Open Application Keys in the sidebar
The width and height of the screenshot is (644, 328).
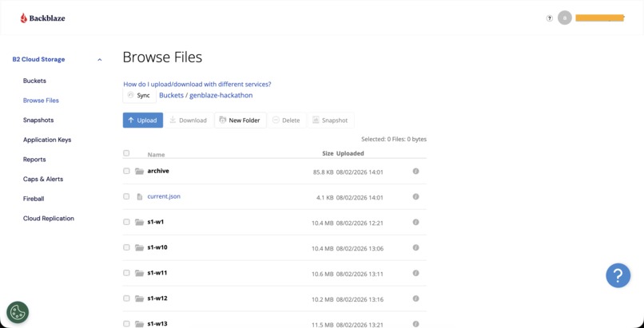point(47,140)
